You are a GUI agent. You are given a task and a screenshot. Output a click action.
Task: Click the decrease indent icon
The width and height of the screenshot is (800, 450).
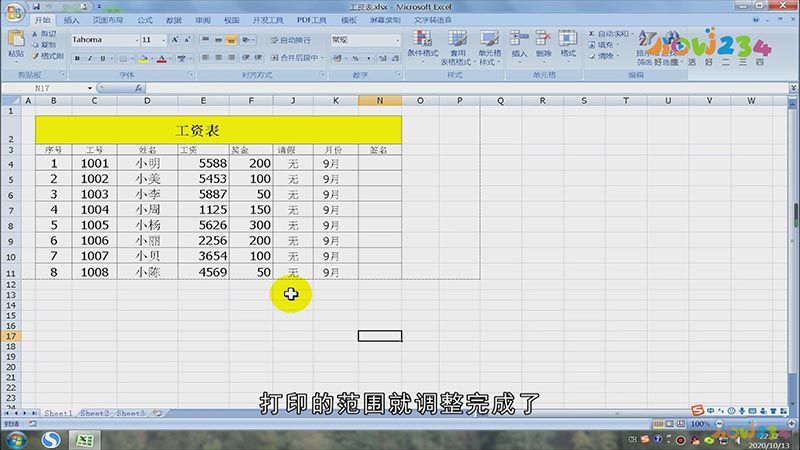click(x=245, y=58)
